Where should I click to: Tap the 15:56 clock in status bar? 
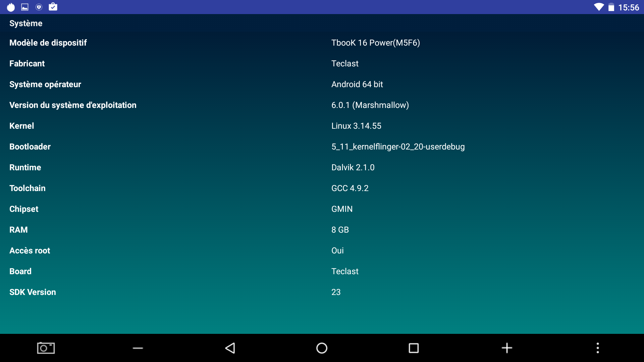pos(629,7)
